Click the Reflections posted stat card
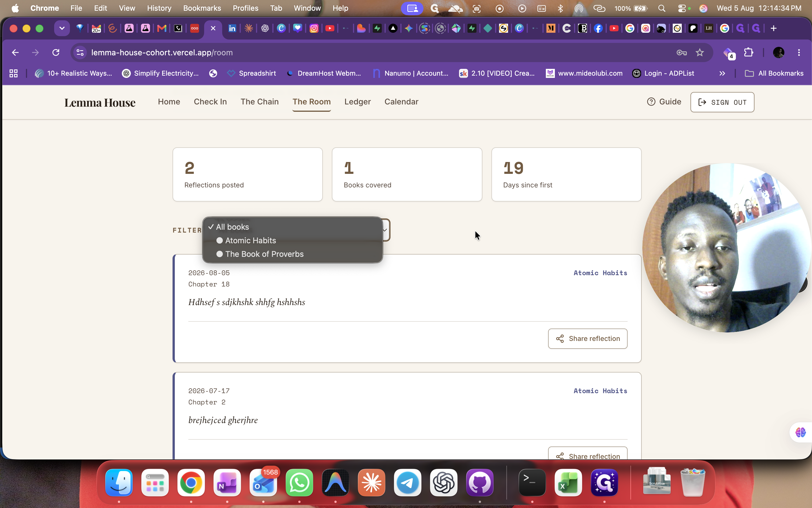The width and height of the screenshot is (812, 508). click(248, 174)
